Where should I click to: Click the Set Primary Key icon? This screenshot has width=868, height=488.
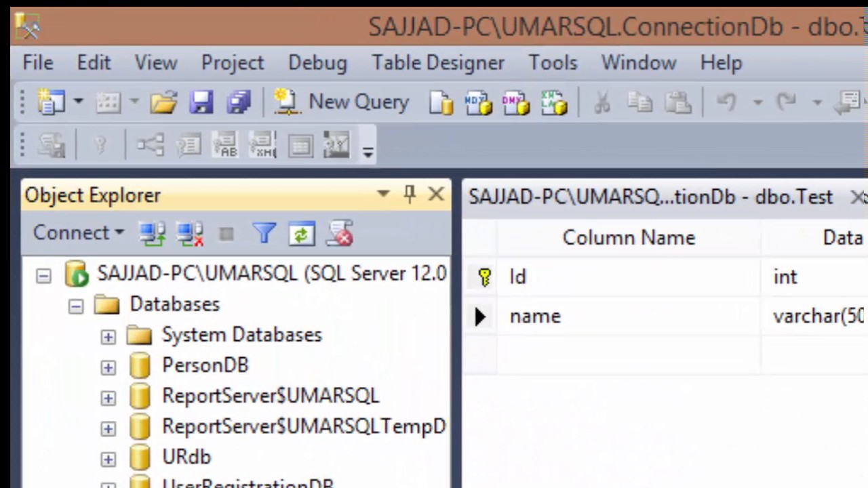[100, 145]
